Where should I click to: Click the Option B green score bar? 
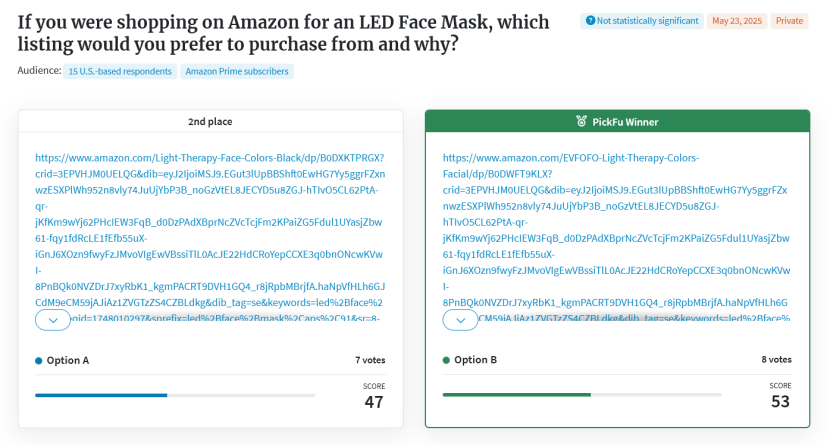tap(517, 395)
